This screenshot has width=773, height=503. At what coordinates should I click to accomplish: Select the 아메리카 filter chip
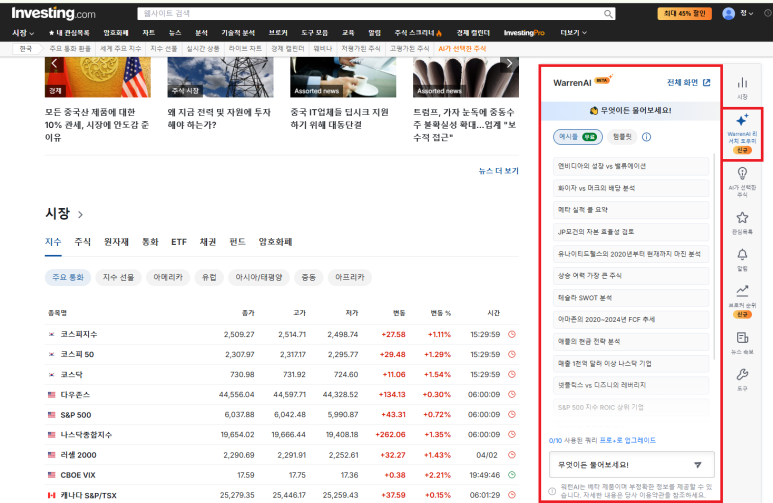click(168, 277)
